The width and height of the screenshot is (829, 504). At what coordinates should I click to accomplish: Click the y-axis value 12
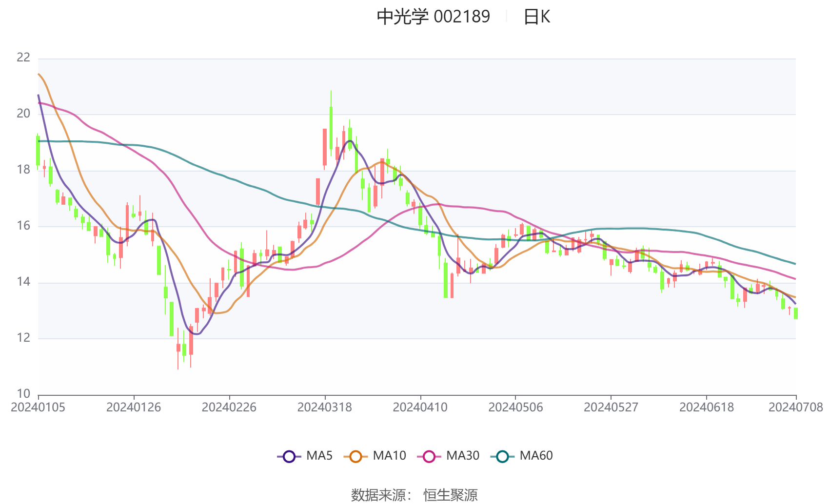tap(23, 338)
